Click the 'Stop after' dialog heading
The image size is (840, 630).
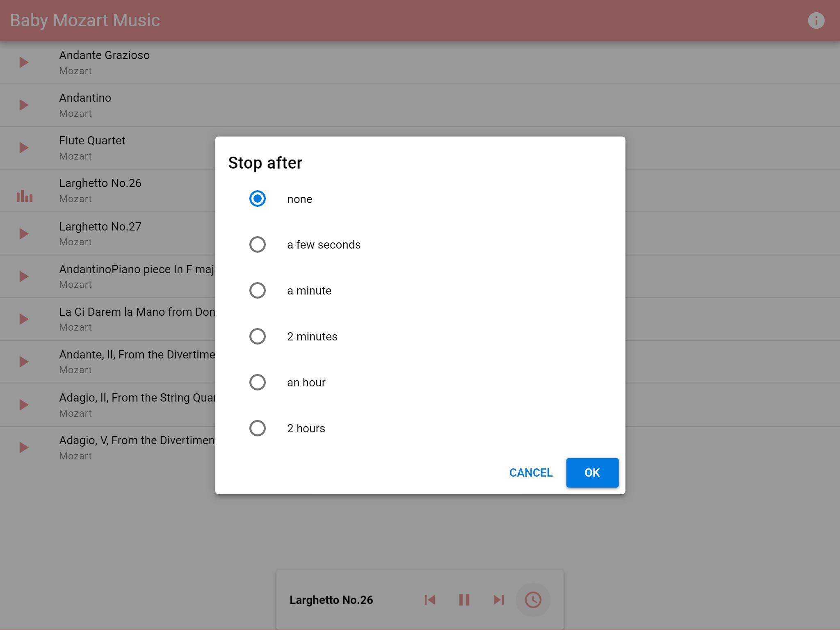[265, 163]
